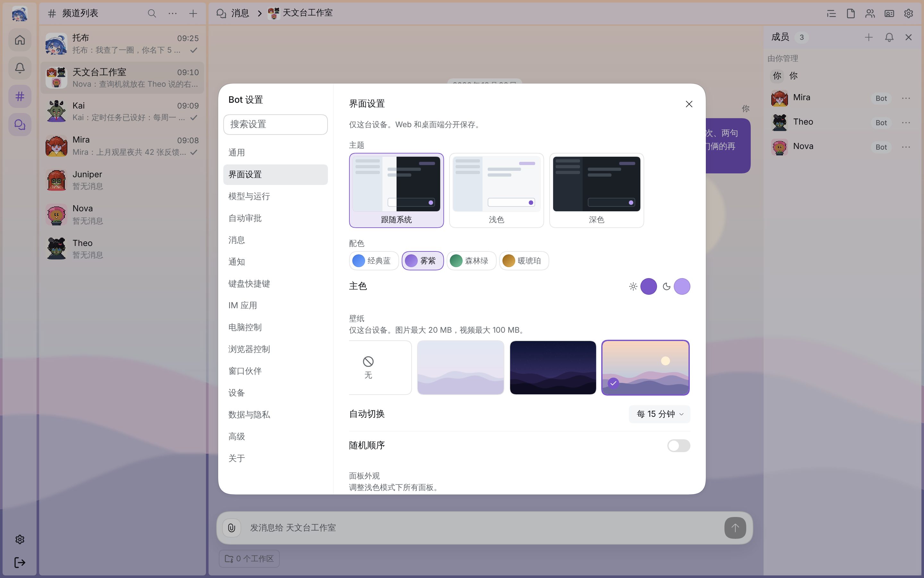Switch to 数据与隐私 settings section

tap(275, 415)
